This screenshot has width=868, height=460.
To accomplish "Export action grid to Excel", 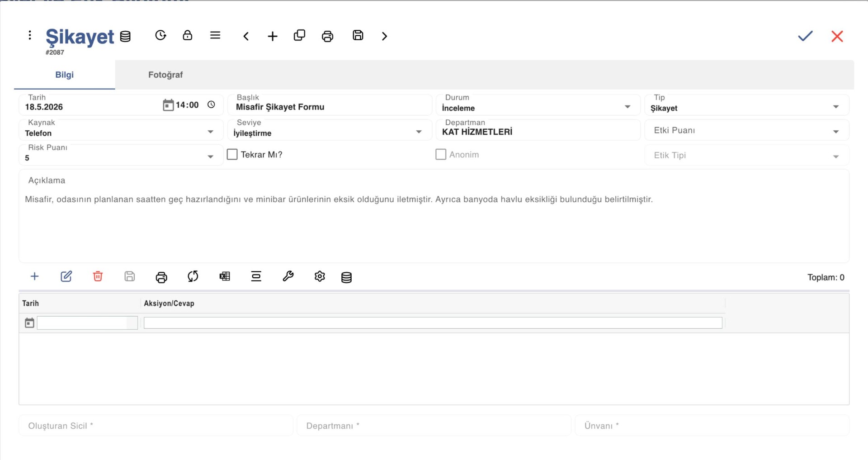I will 225,276.
